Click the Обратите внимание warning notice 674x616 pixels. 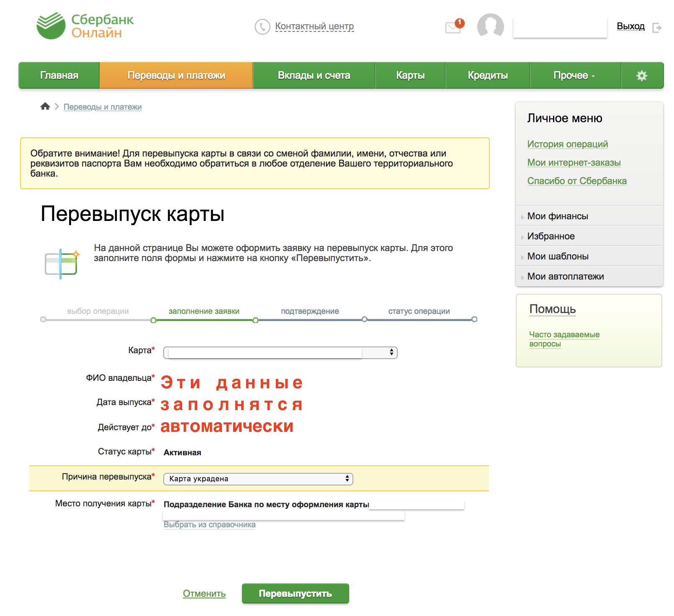pyautogui.click(x=255, y=163)
